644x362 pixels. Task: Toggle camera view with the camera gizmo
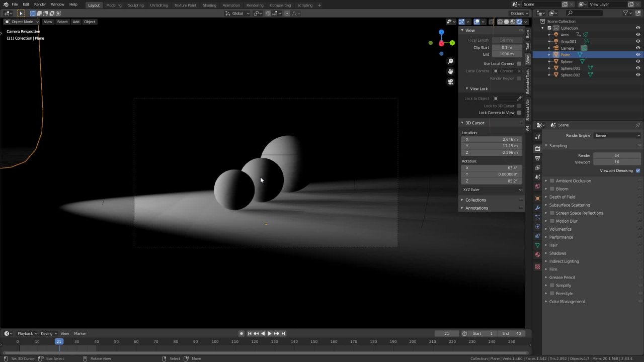(450, 82)
